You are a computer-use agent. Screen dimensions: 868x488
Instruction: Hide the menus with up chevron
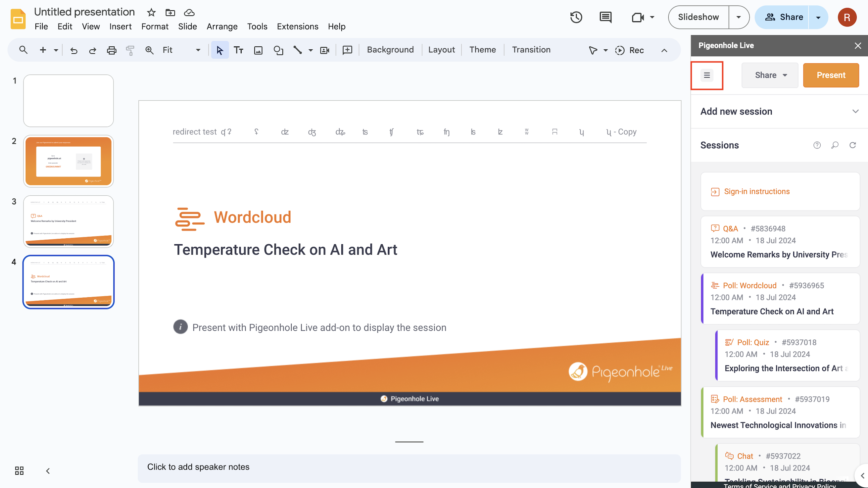tap(664, 50)
